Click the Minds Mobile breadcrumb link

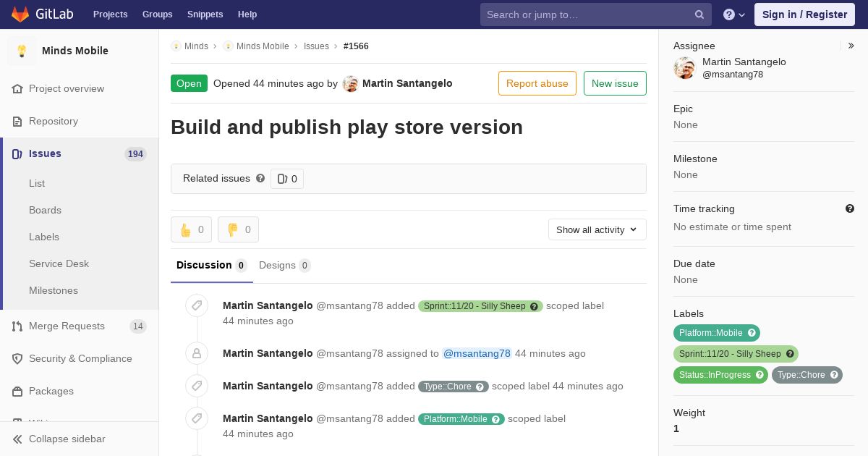click(263, 46)
